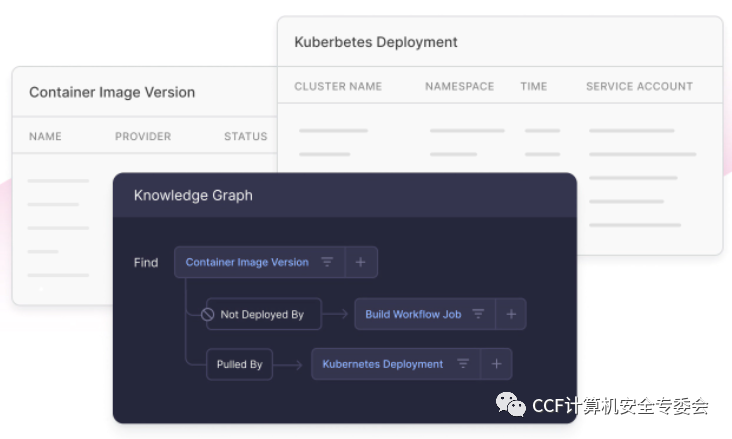The width and height of the screenshot is (732, 439).
Task: Click plus icon beside Container Image Version
Action: pos(361,263)
